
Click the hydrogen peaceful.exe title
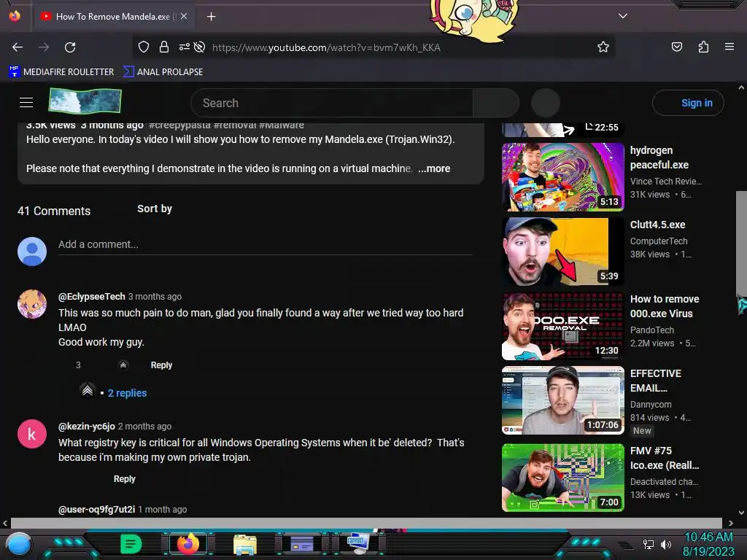pos(659,157)
